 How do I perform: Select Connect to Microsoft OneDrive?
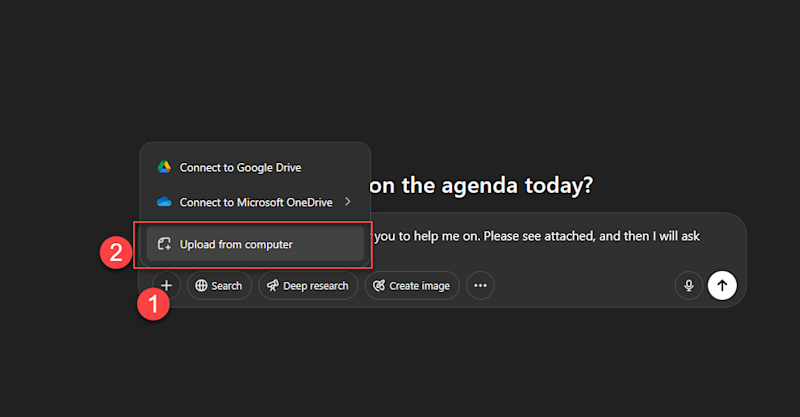tap(255, 202)
